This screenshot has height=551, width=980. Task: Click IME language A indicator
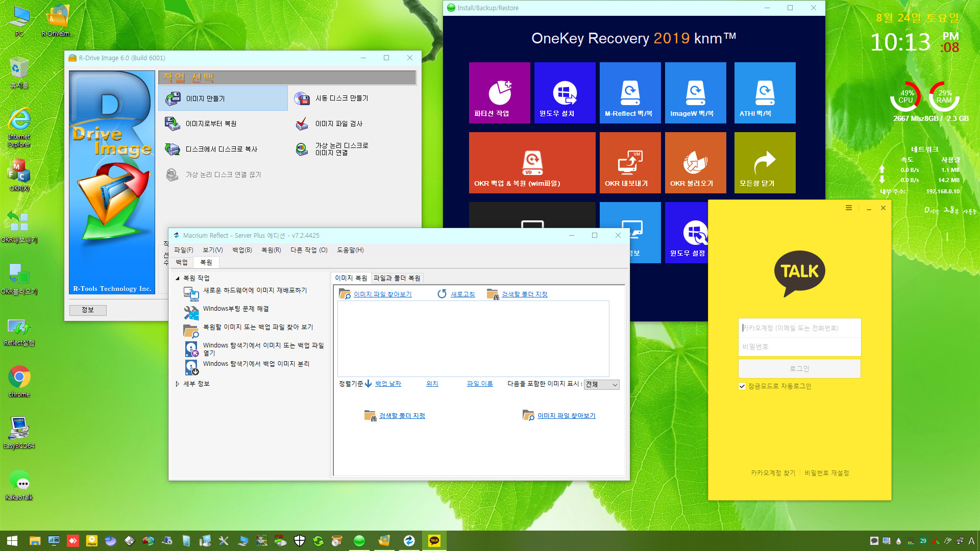pyautogui.click(x=971, y=541)
